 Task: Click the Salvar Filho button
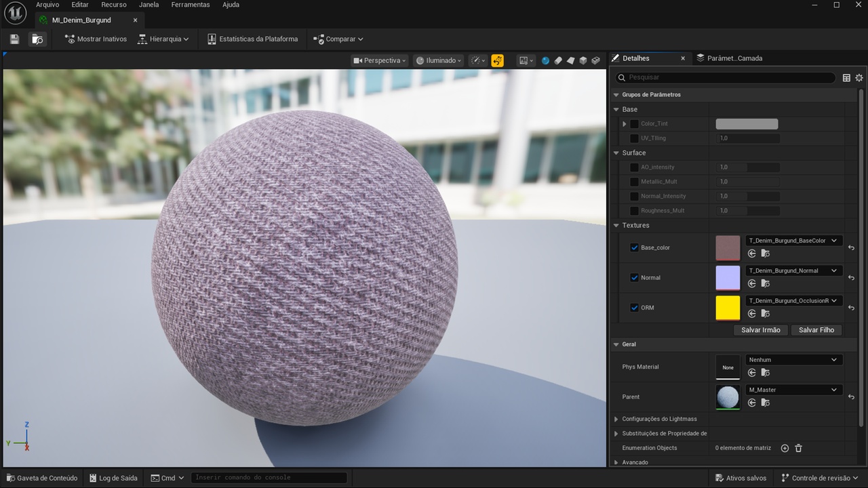point(816,330)
